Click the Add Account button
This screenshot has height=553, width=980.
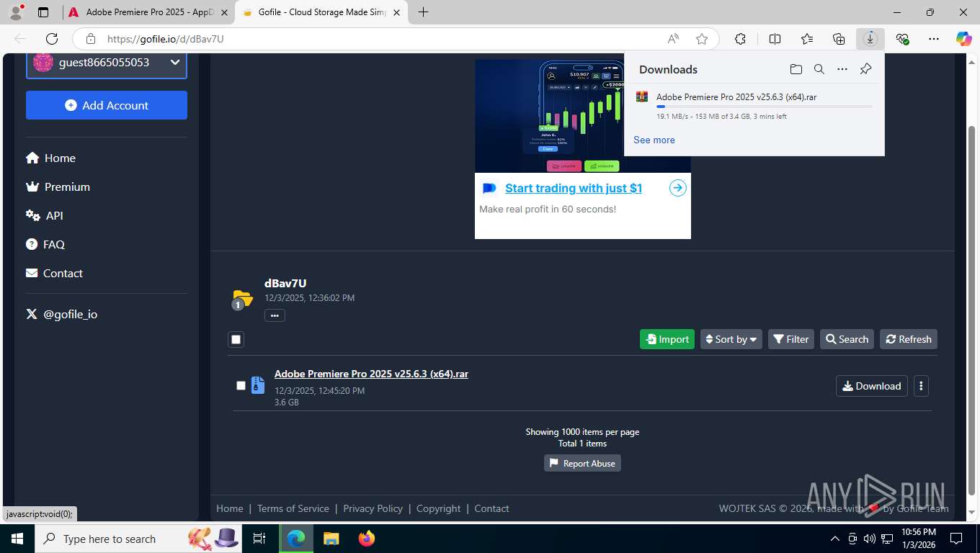point(107,105)
